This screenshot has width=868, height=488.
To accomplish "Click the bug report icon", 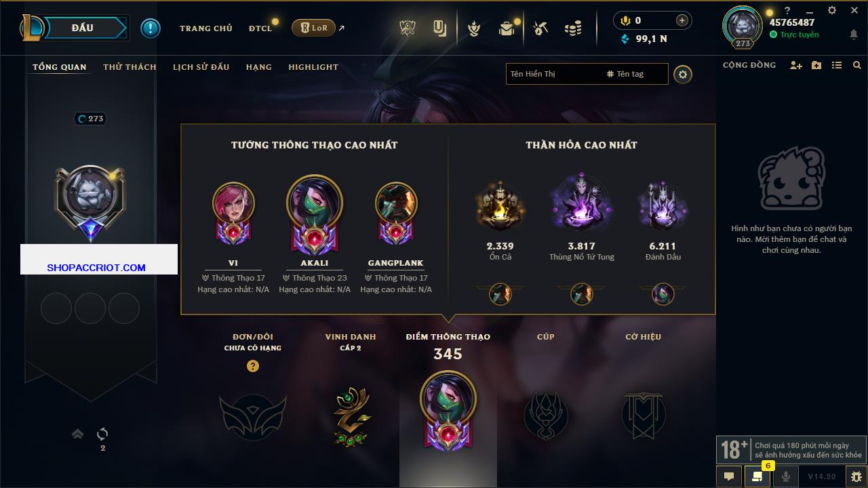I will pyautogui.click(x=856, y=476).
